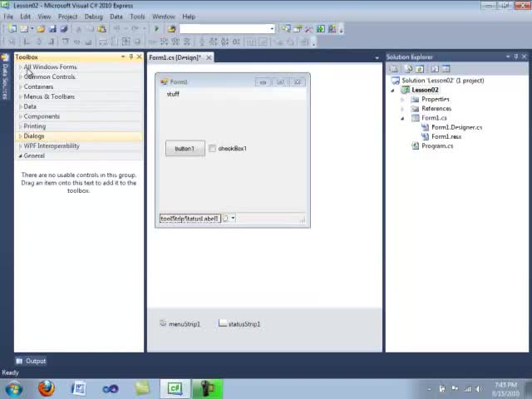
Task: Expand the Common Controls toolbox group
Action: [20, 76]
